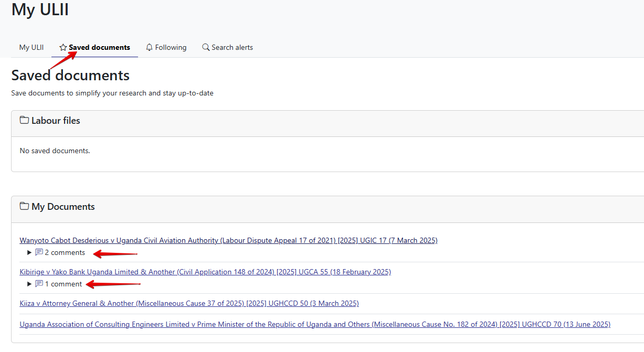Open Kiiza v Attorney General & Another case

(x=189, y=304)
